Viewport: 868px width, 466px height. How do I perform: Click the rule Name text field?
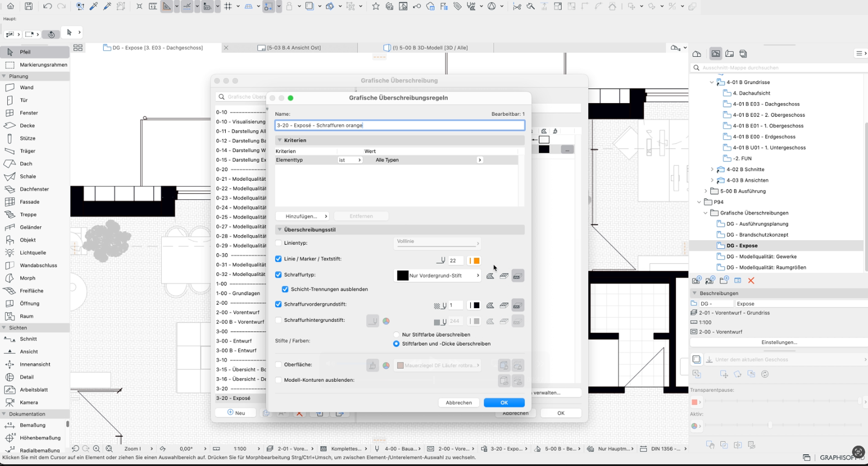click(x=400, y=125)
